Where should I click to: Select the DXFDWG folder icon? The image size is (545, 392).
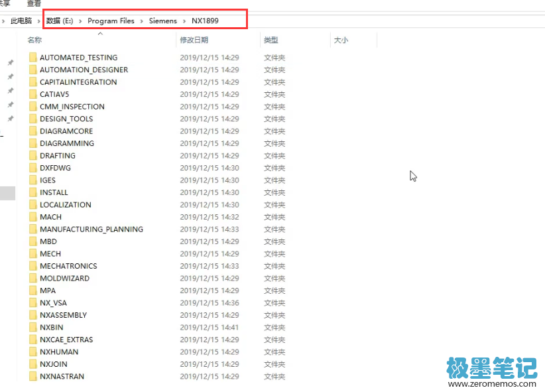[x=33, y=168]
